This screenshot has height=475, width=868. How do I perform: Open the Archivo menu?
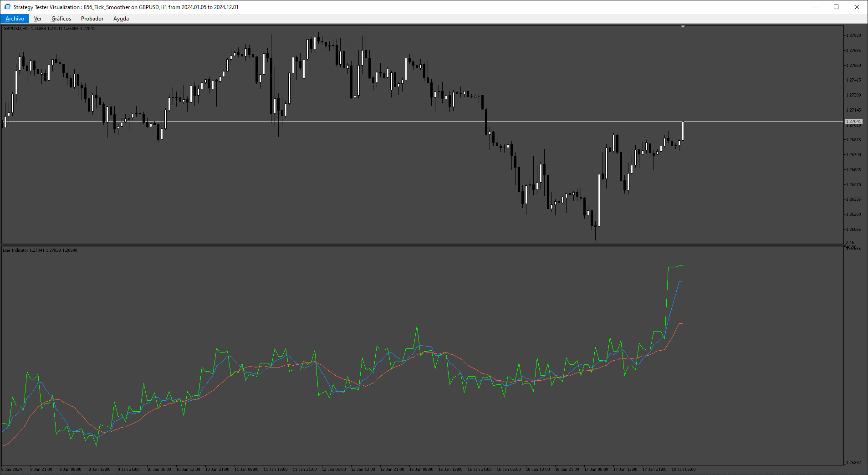pyautogui.click(x=15, y=19)
